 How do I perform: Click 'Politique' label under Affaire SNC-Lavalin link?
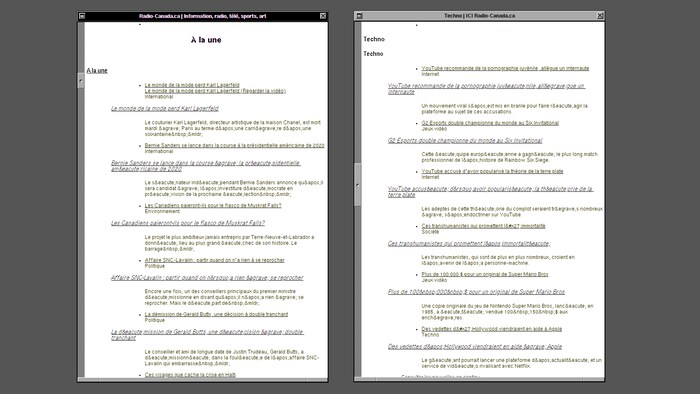click(x=154, y=266)
